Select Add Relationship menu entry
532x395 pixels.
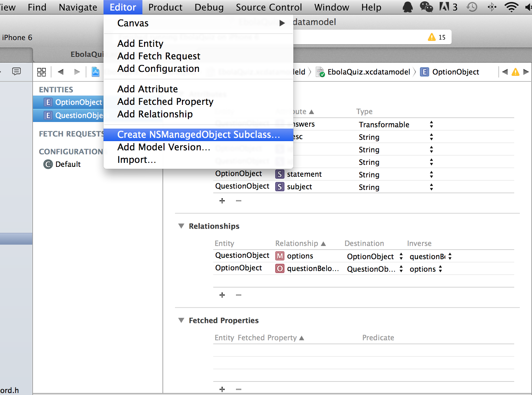198,114
